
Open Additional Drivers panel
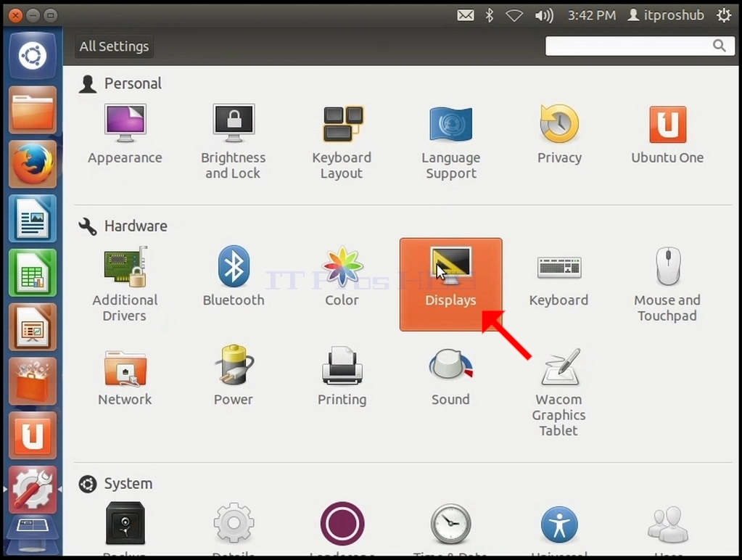[125, 284]
